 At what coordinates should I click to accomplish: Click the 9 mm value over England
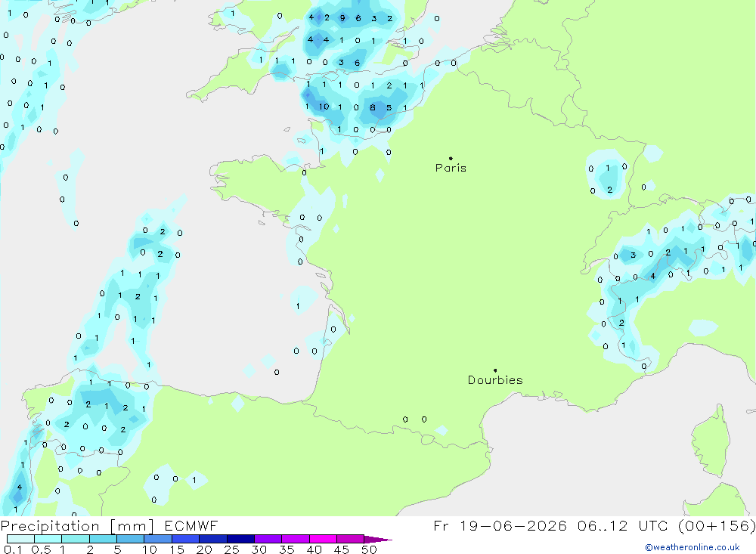tap(342, 18)
